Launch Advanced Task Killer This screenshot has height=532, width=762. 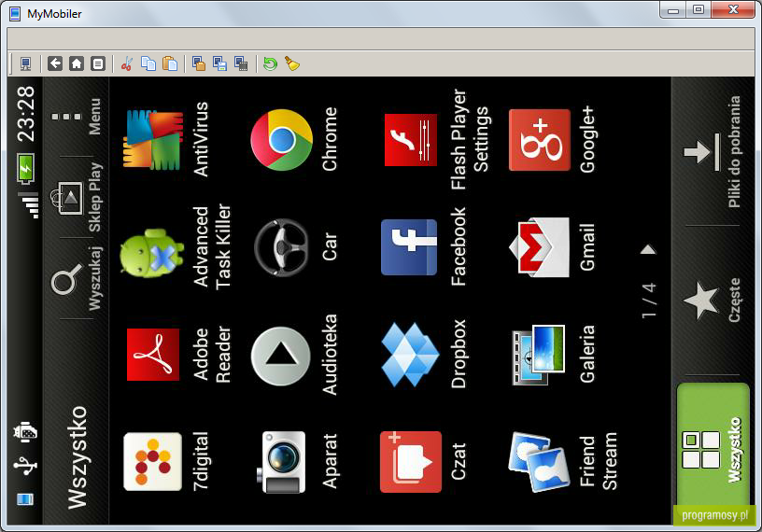[x=152, y=254]
